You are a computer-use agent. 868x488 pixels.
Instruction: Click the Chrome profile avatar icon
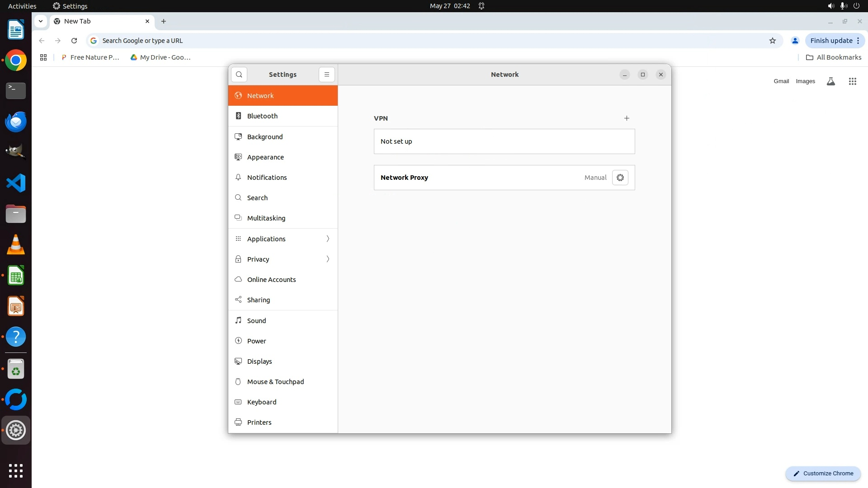795,41
